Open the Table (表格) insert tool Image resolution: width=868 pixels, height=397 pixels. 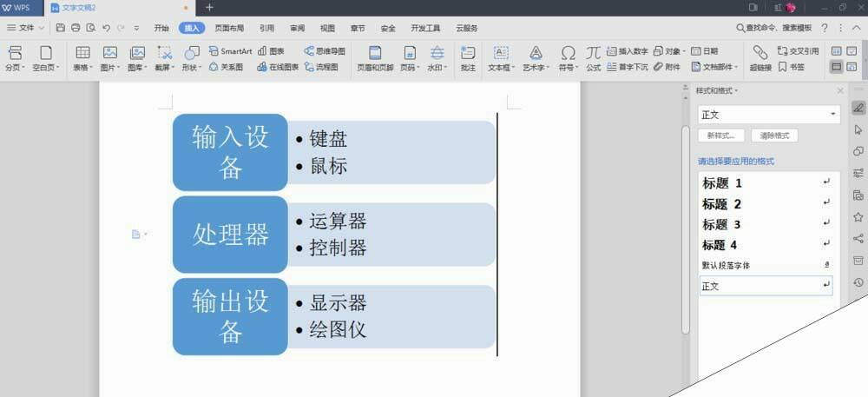coord(84,59)
